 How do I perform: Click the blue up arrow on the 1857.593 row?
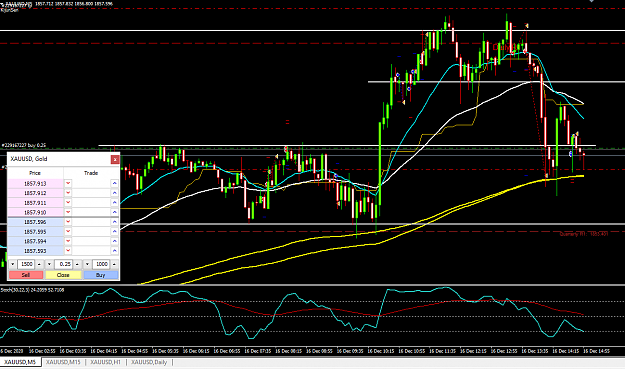114,251
